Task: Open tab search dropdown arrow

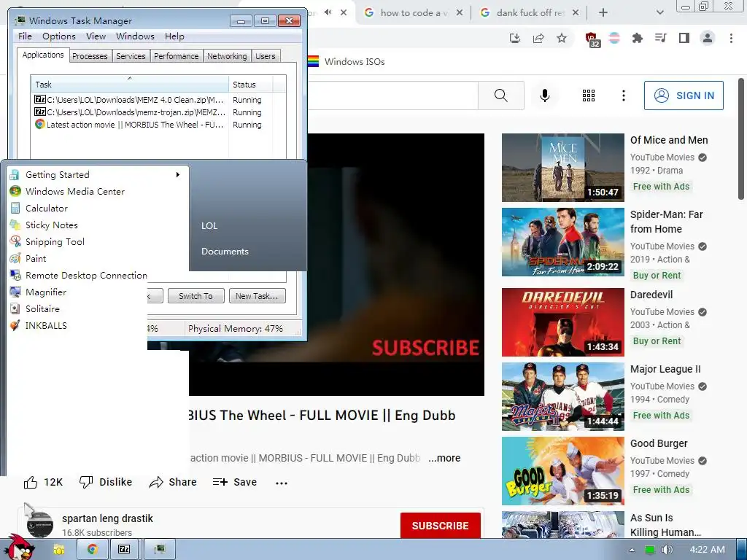Action: click(x=659, y=12)
